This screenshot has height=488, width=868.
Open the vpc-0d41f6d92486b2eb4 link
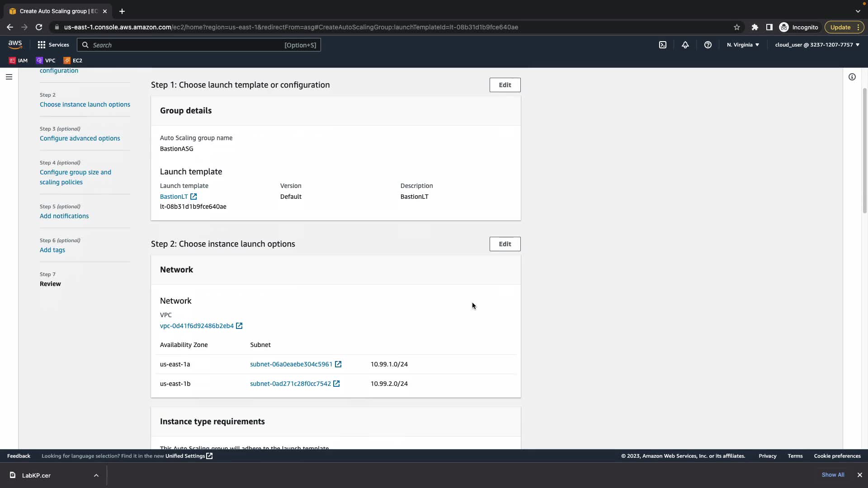click(197, 326)
